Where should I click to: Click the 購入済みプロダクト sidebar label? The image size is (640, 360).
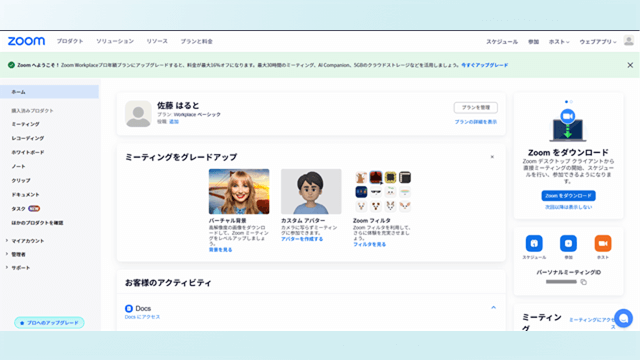click(x=32, y=111)
